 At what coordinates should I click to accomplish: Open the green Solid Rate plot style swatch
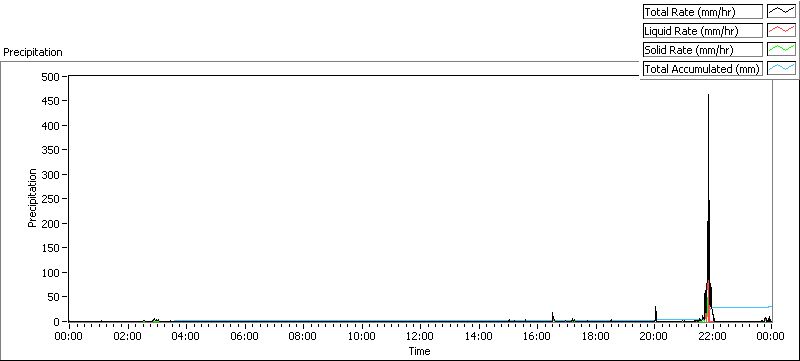coord(781,50)
